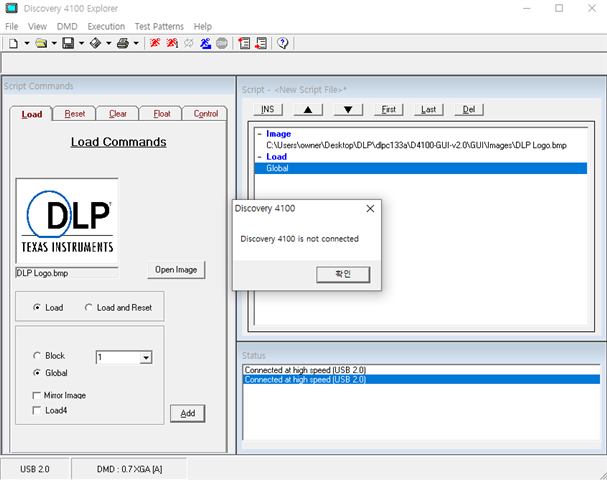This screenshot has height=480, width=607.
Task: Click the Open folder toolbar icon
Action: [41, 43]
